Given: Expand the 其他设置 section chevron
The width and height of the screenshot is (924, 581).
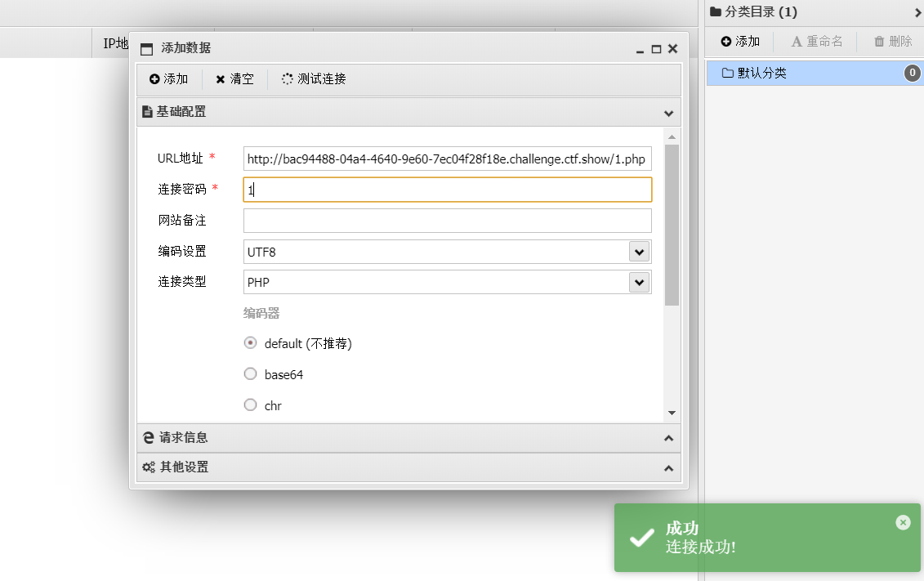Looking at the screenshot, I should click(668, 468).
